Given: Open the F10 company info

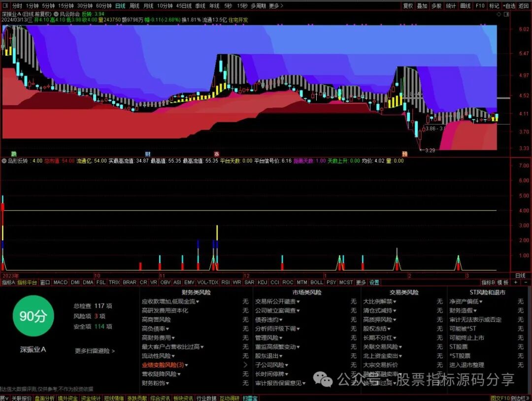Looking at the screenshot, I should (480, 6).
